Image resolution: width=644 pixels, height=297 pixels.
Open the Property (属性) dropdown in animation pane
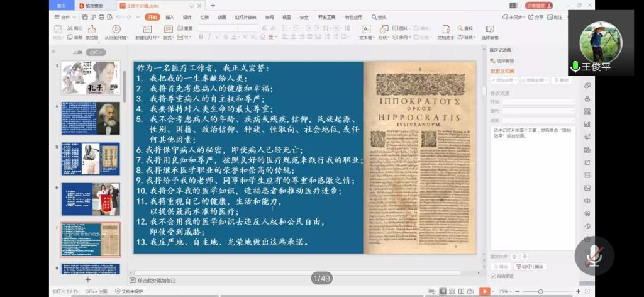(x=539, y=111)
